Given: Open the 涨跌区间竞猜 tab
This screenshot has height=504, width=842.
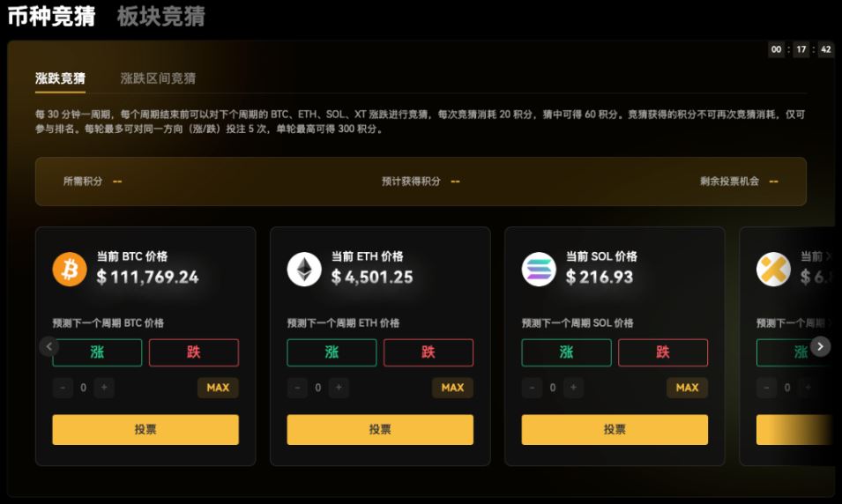Looking at the screenshot, I should [x=158, y=78].
